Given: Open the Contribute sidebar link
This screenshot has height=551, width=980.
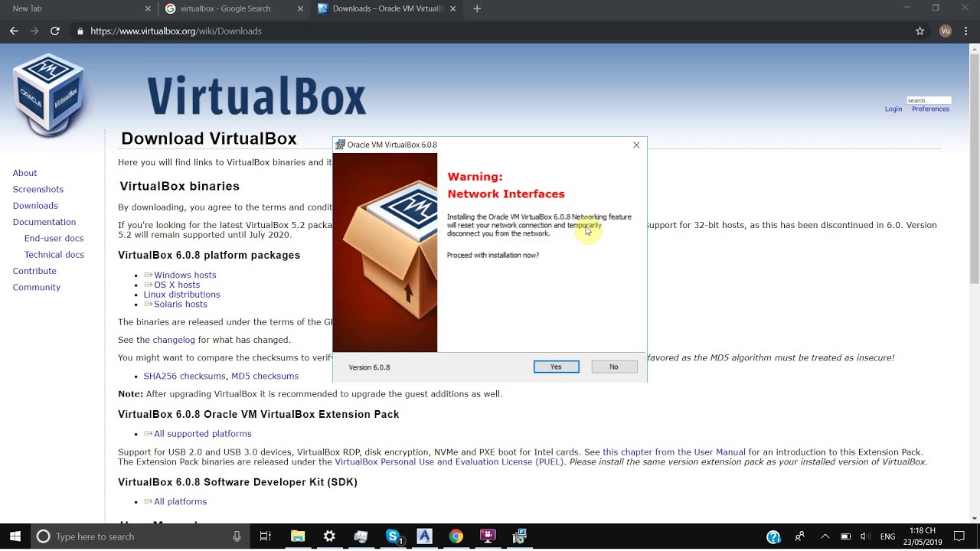Looking at the screenshot, I should tap(34, 271).
